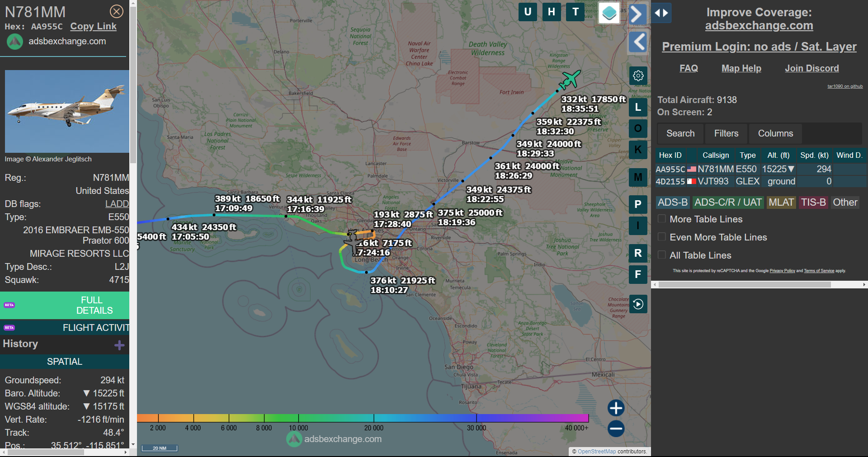Image resolution: width=868 pixels, height=457 pixels.
Task: Open tar1090 on github link
Action: [x=845, y=86]
